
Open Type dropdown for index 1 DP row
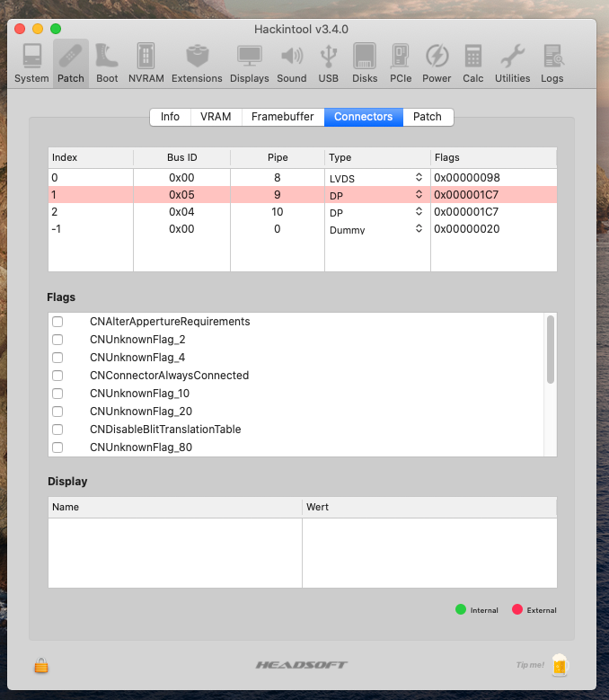click(x=419, y=194)
